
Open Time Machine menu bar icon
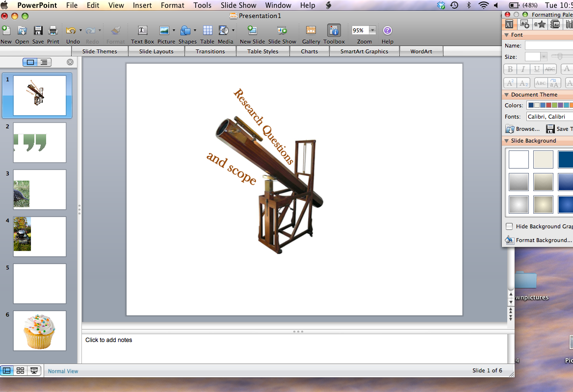454,5
